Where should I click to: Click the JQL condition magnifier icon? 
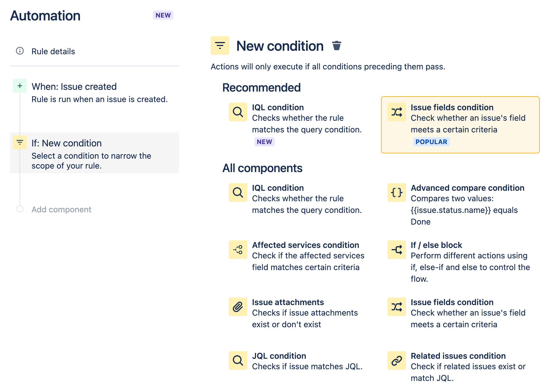pos(238,360)
